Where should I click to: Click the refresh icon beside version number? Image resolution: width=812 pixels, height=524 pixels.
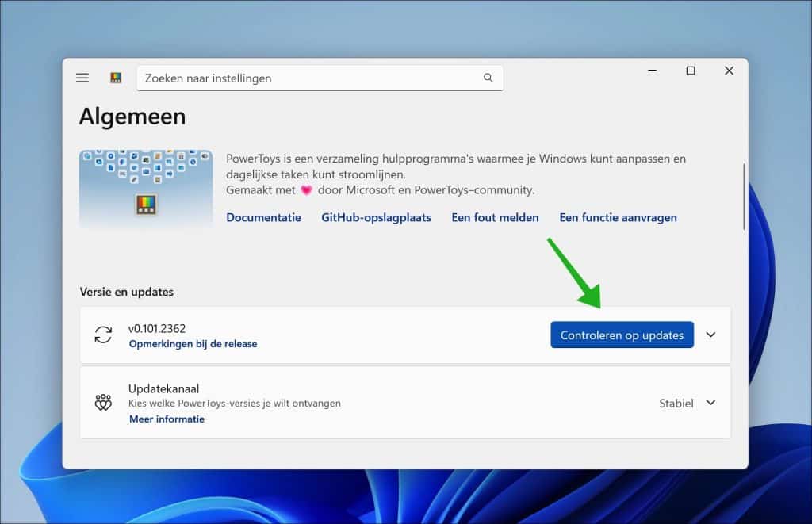coord(103,335)
